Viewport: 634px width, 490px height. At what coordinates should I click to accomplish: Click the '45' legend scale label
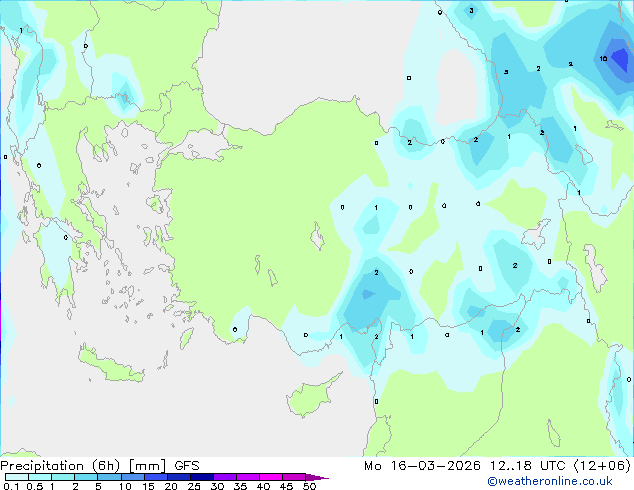(x=286, y=486)
